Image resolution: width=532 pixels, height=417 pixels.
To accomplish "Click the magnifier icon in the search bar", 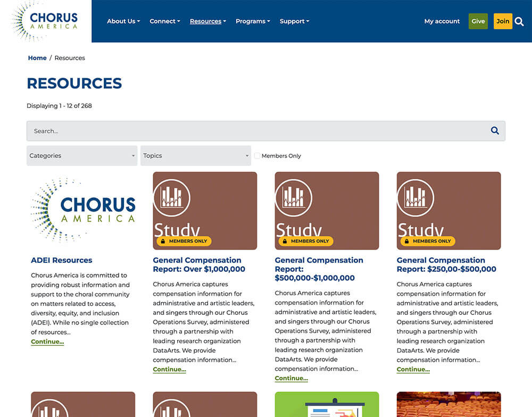I will (x=494, y=130).
